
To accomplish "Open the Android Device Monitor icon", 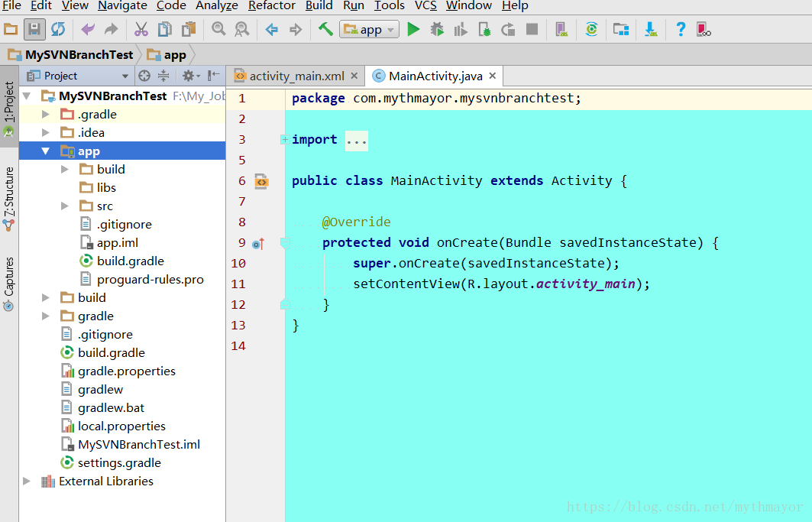I will click(704, 29).
